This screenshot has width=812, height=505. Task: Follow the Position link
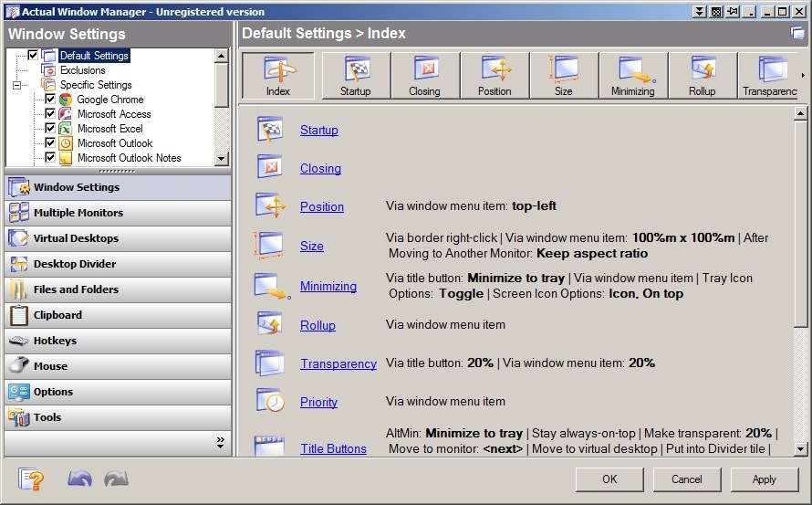tap(322, 207)
